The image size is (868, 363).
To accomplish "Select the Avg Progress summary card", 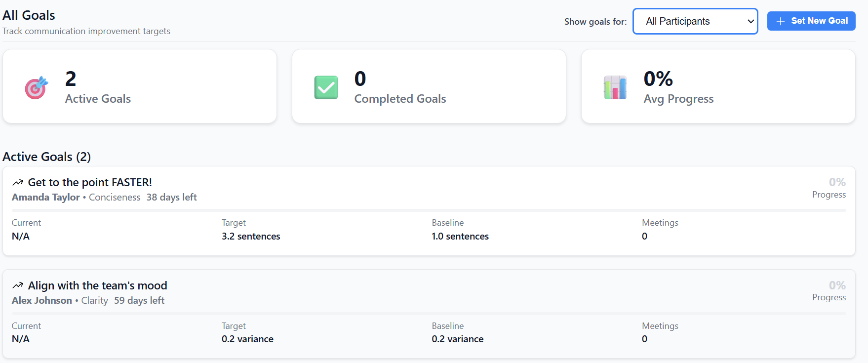I will pos(718,86).
